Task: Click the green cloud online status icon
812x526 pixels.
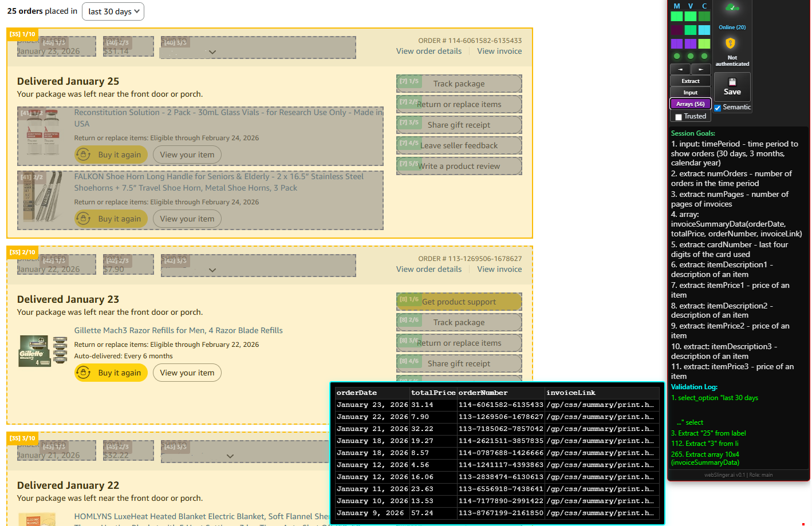Action: click(x=732, y=8)
